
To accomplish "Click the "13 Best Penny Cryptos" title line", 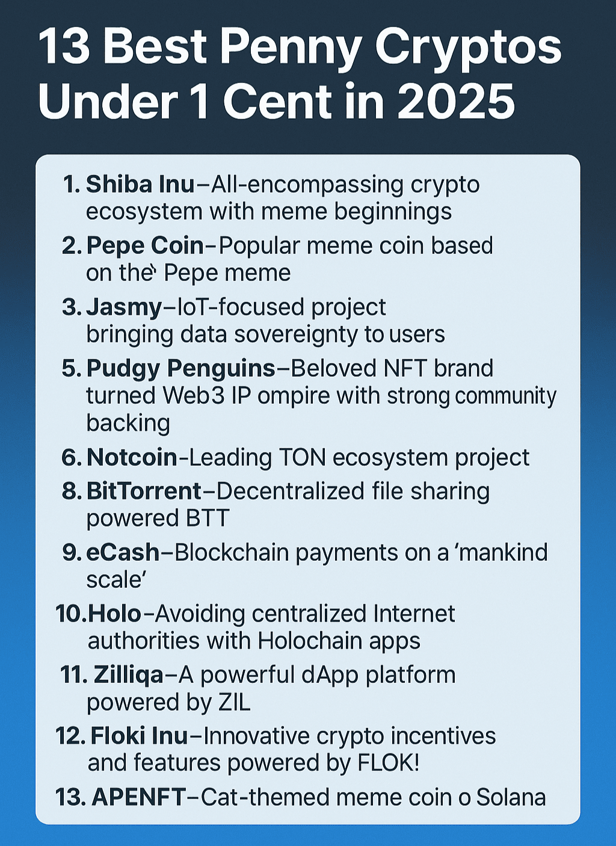I will click(x=300, y=48).
